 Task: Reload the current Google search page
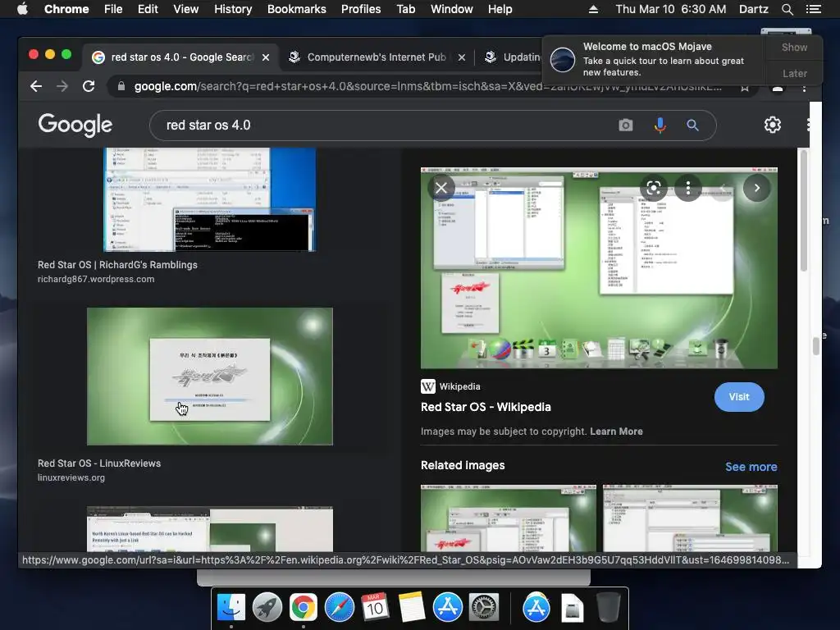[89, 86]
